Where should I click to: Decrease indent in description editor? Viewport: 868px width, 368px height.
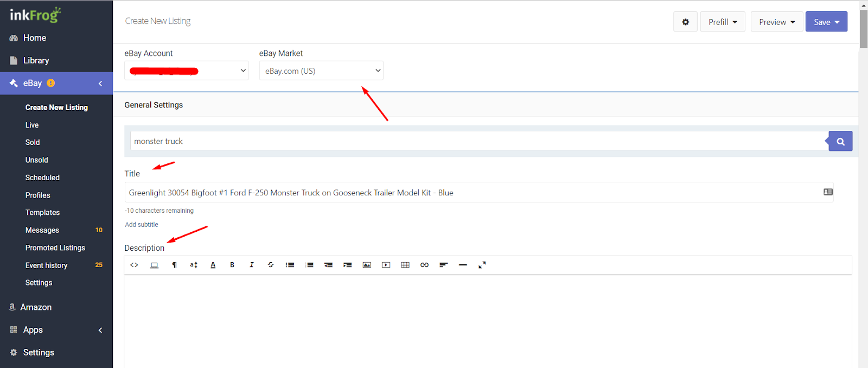329,265
